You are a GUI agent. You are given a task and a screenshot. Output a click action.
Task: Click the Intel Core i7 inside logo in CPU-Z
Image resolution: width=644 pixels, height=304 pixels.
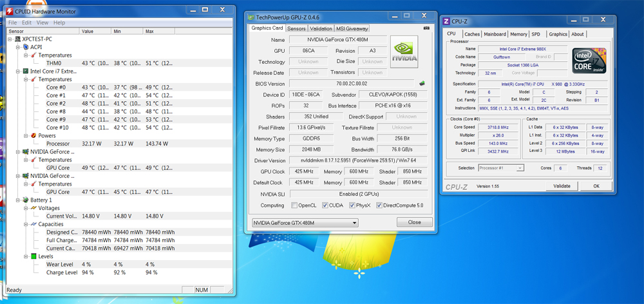[x=589, y=61]
